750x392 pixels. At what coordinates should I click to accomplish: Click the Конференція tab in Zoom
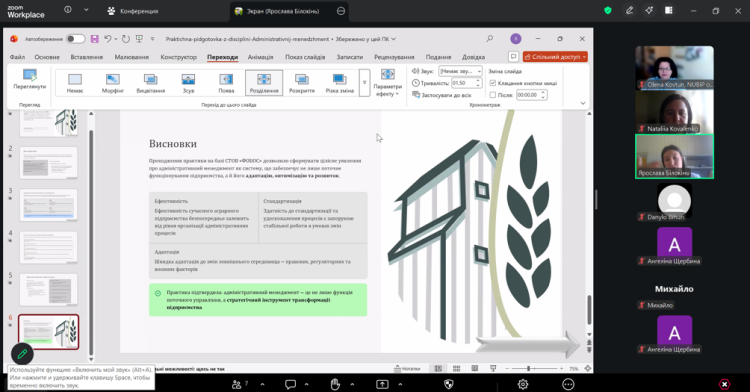coord(132,11)
